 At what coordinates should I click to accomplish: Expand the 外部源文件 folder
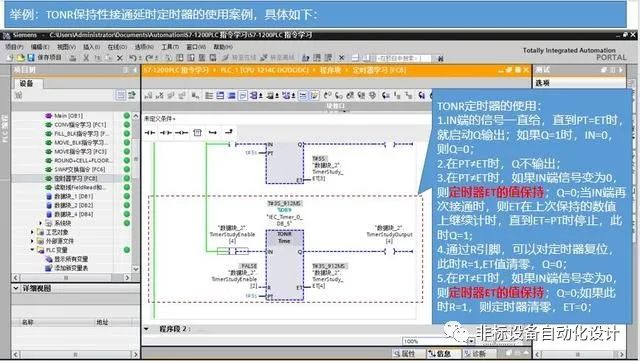point(32,241)
